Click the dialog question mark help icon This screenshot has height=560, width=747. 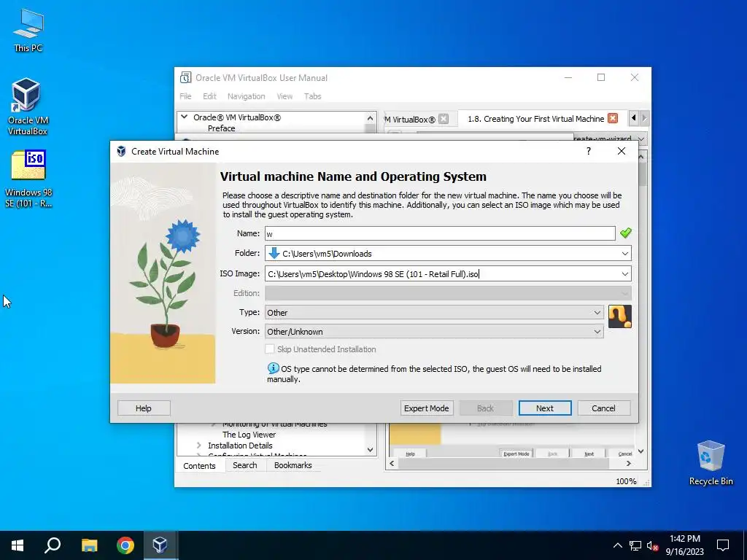589,151
